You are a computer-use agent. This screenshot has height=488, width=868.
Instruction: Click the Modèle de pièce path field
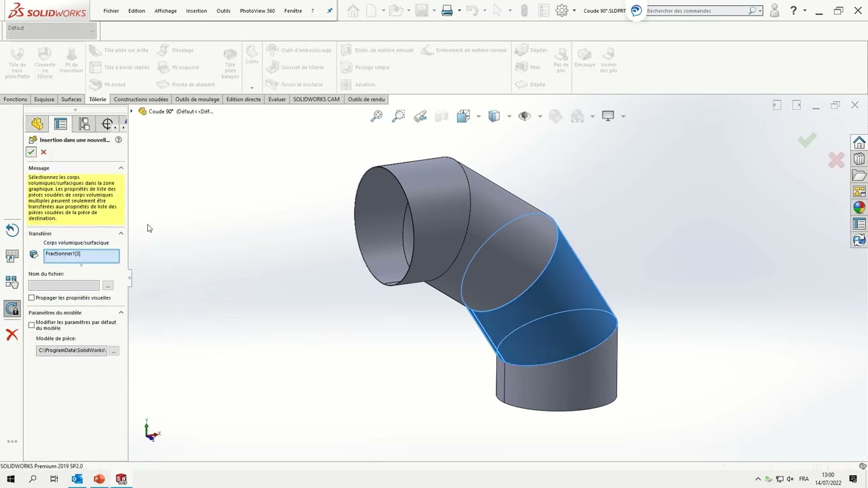pyautogui.click(x=72, y=350)
